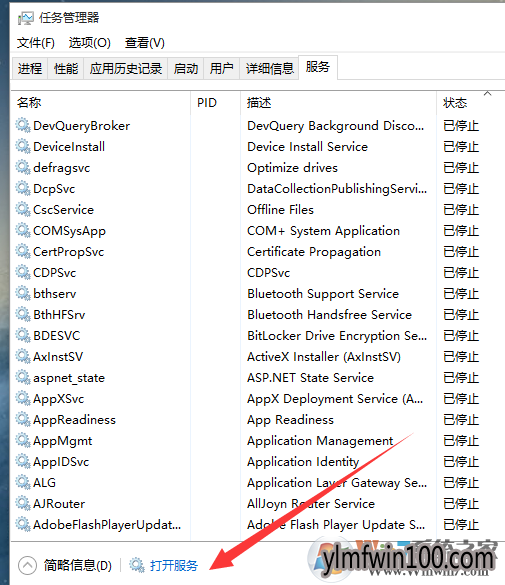This screenshot has height=585, width=505.
Task: Open the 查看(V) menu
Action: pos(145,43)
